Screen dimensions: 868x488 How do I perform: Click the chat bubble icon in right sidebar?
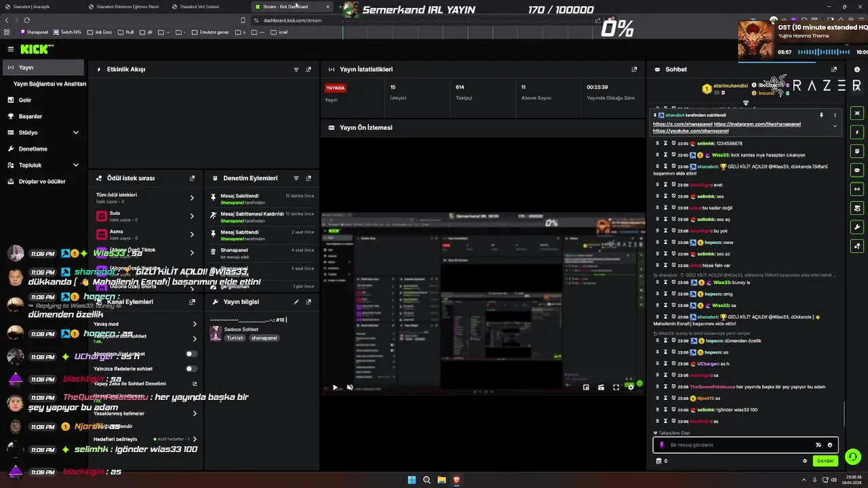pos(857,170)
